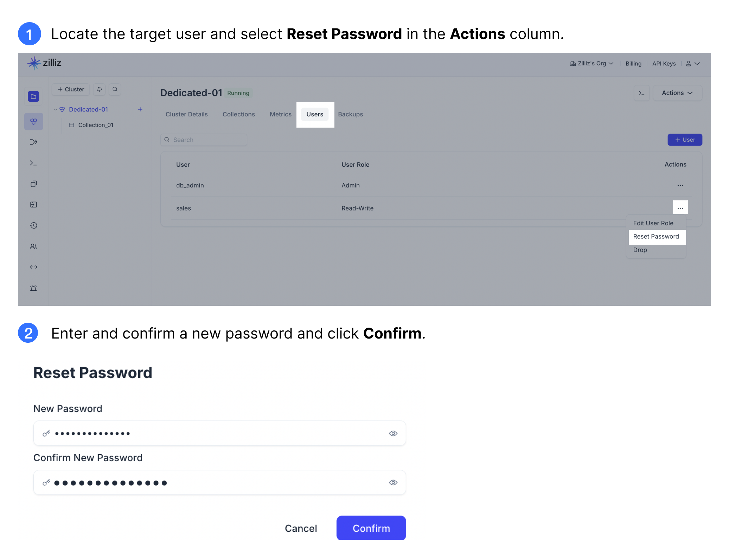Viewport: 729px width, 560px height.
Task: Click the clock history icon in the sidebar
Action: [x=33, y=225]
